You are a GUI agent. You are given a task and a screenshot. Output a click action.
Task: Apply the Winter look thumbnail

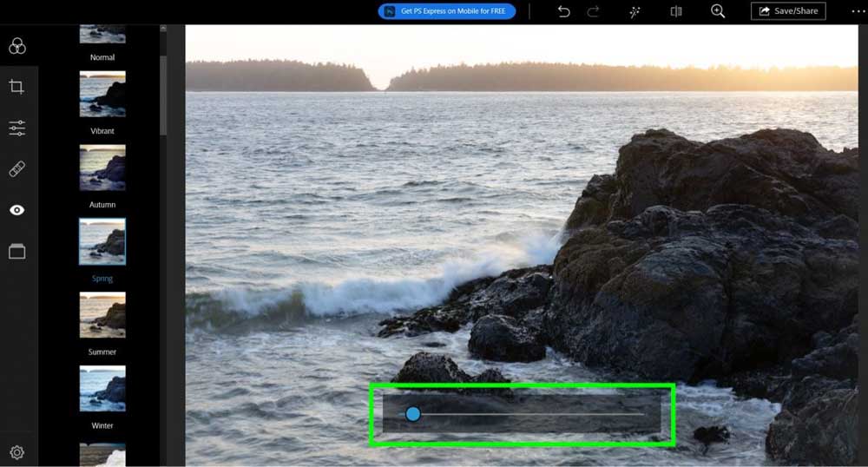click(102, 388)
